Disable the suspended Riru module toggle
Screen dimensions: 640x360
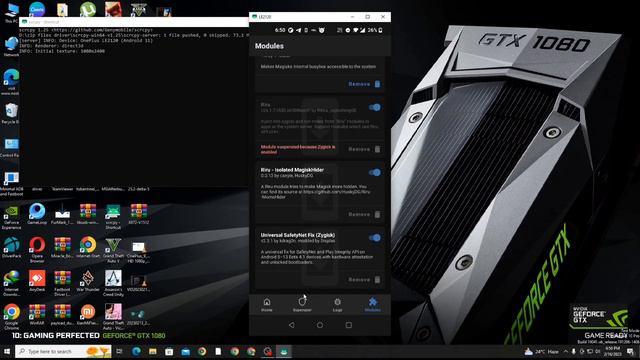coord(375,107)
